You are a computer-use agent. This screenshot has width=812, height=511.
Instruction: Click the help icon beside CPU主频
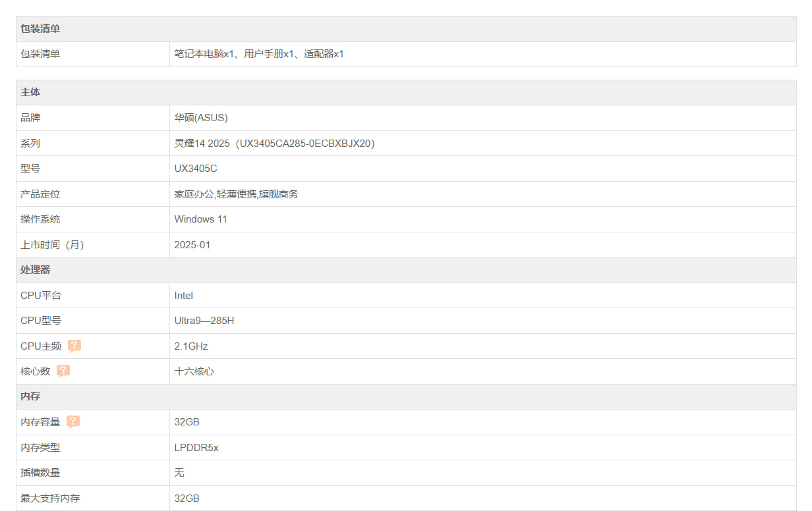74,346
